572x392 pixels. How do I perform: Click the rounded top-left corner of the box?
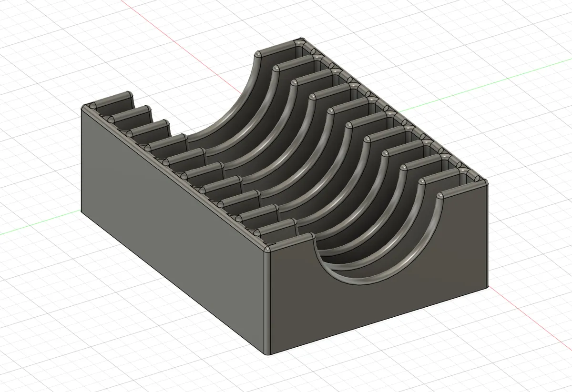click(86, 108)
